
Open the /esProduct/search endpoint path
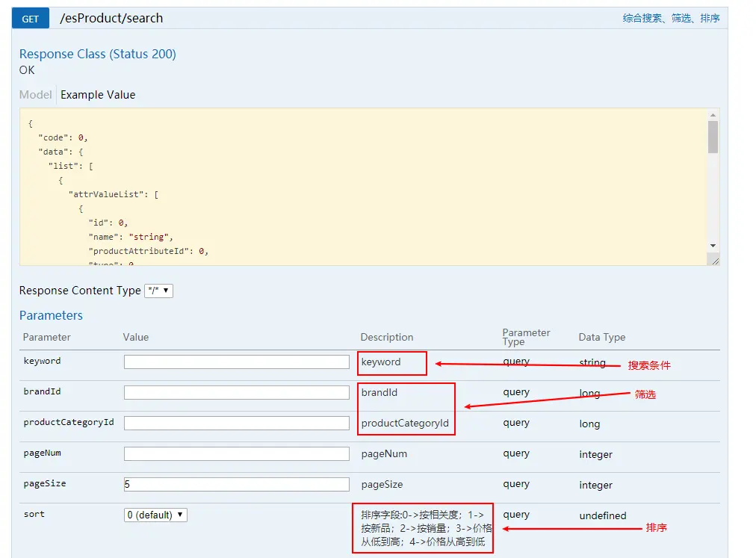[111, 19]
